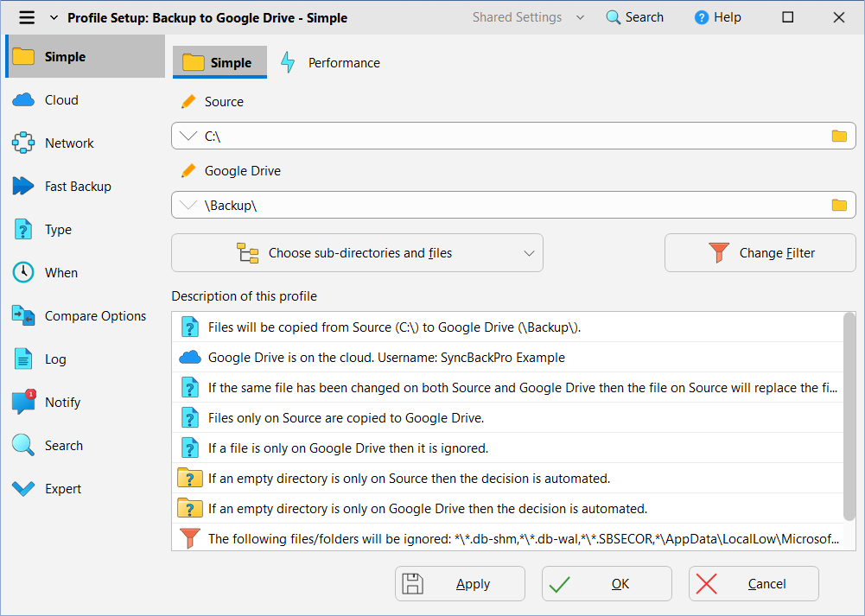Click the Apply button
This screenshot has width=865, height=616.
pyautogui.click(x=460, y=583)
